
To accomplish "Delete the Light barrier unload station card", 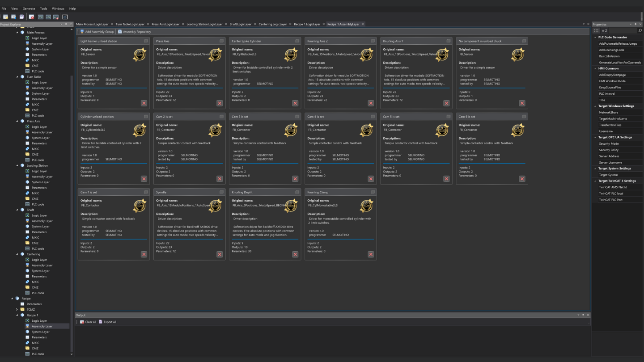I will coord(144,103).
